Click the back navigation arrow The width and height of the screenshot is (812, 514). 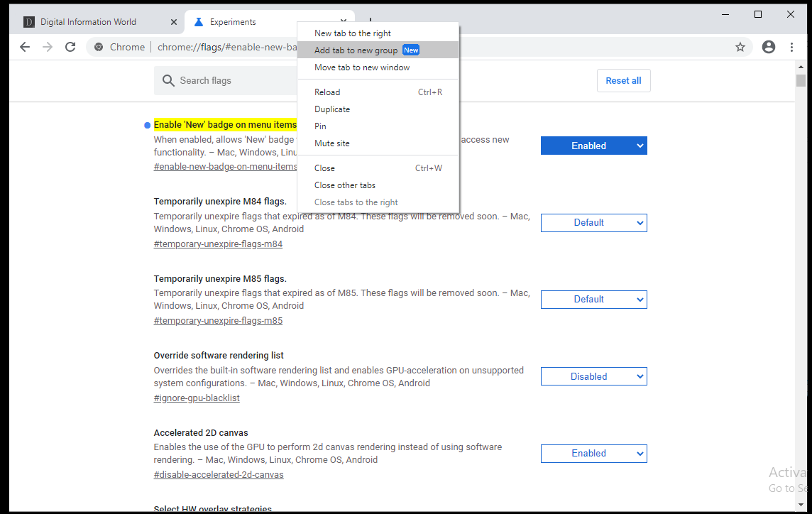point(25,47)
